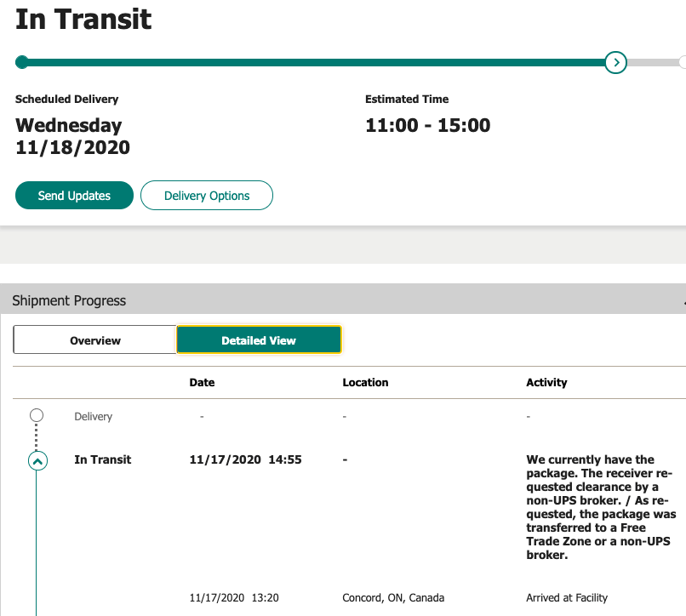Click the scheduled date Wednesday 11/18/2020
The height and width of the screenshot is (616, 686).
[72, 136]
